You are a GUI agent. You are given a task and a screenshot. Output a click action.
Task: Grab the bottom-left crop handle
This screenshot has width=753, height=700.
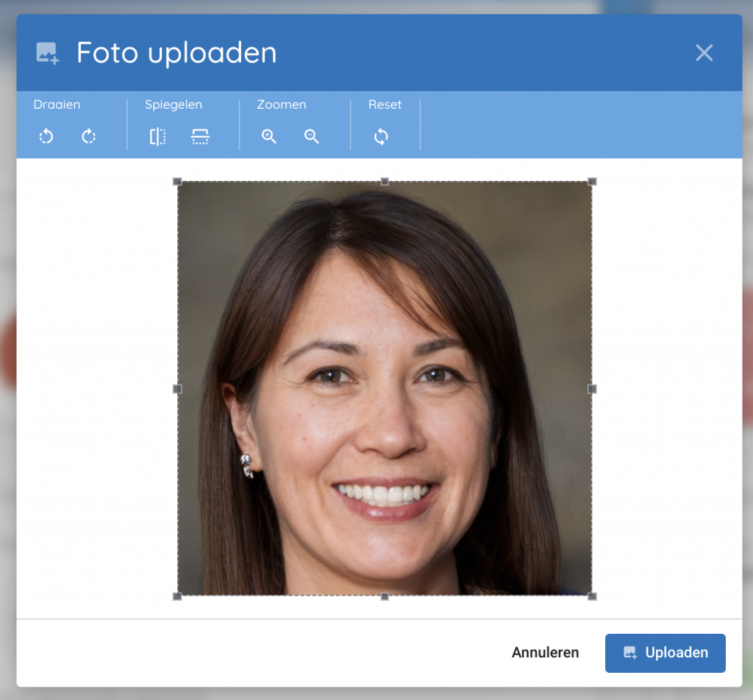[177, 596]
